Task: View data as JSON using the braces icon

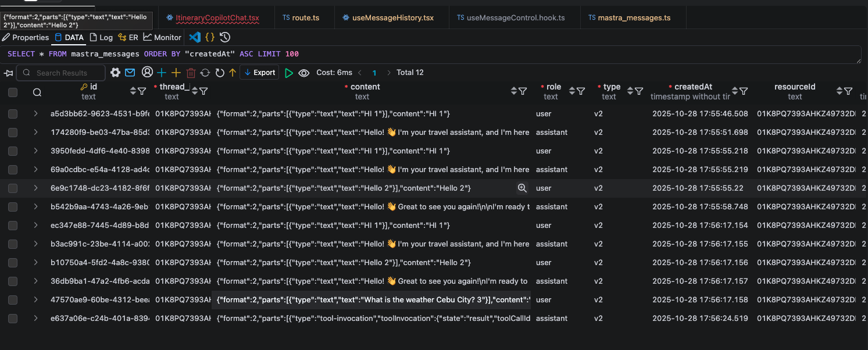Action: tap(210, 37)
